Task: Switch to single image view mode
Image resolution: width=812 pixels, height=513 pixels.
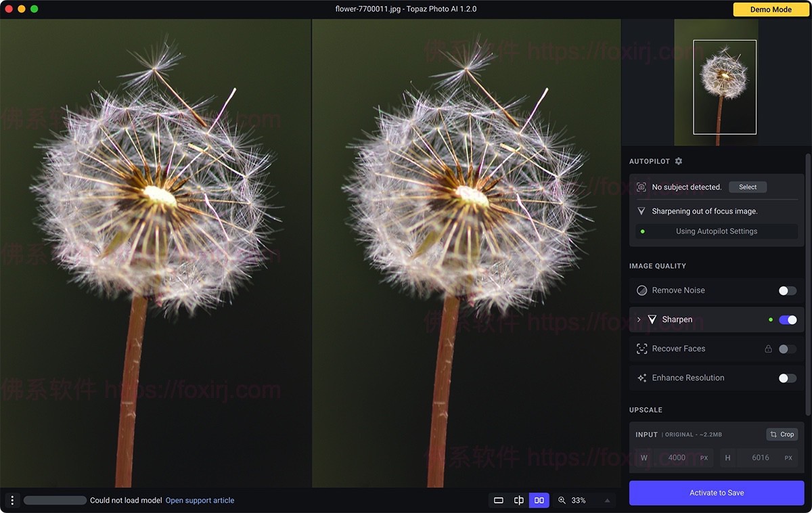Action: tap(499, 499)
